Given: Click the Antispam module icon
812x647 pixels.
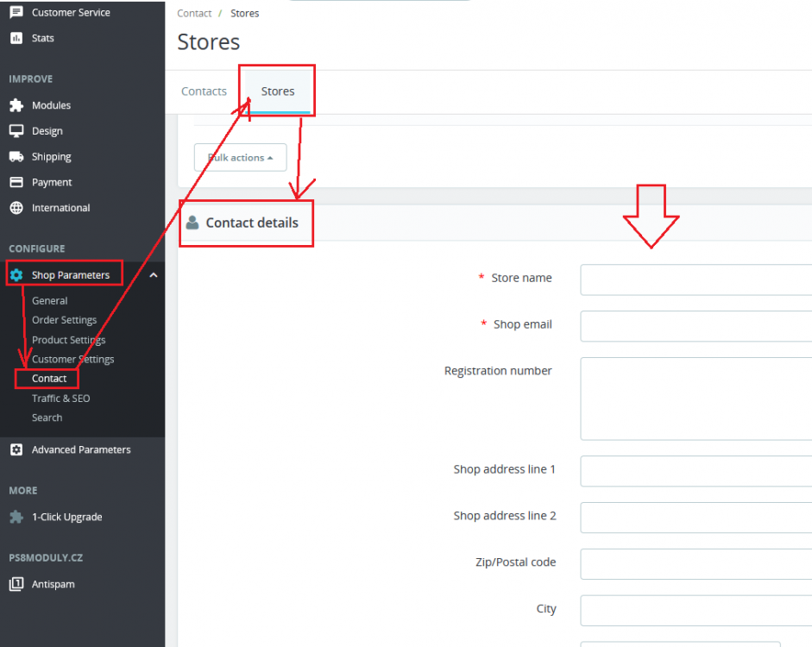Looking at the screenshot, I should (16, 584).
